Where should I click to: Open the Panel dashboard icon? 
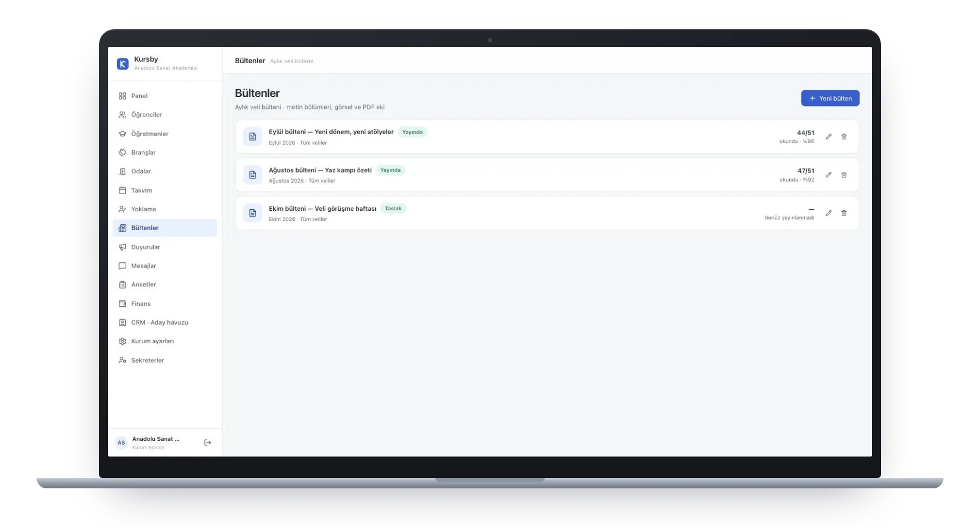pyautogui.click(x=123, y=96)
